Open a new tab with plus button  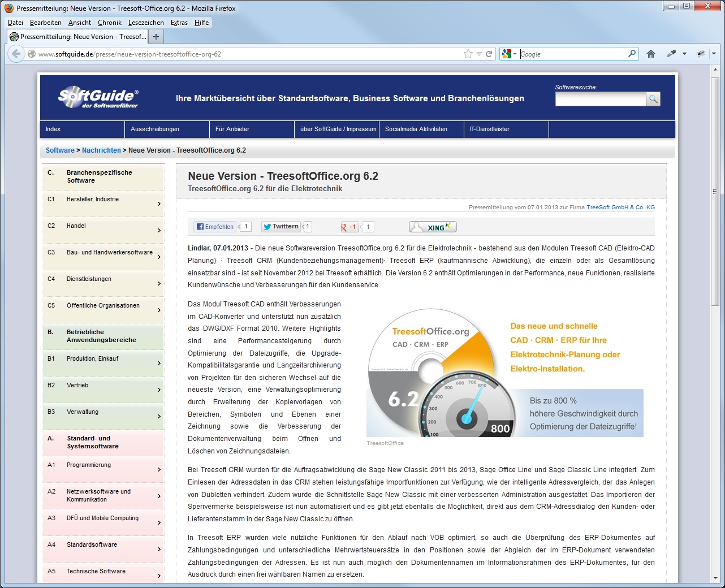pos(156,37)
